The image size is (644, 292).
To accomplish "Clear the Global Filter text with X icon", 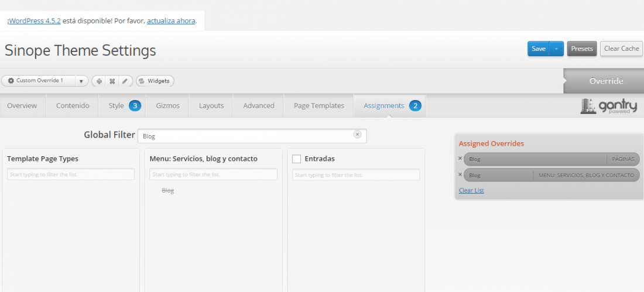I will click(357, 134).
